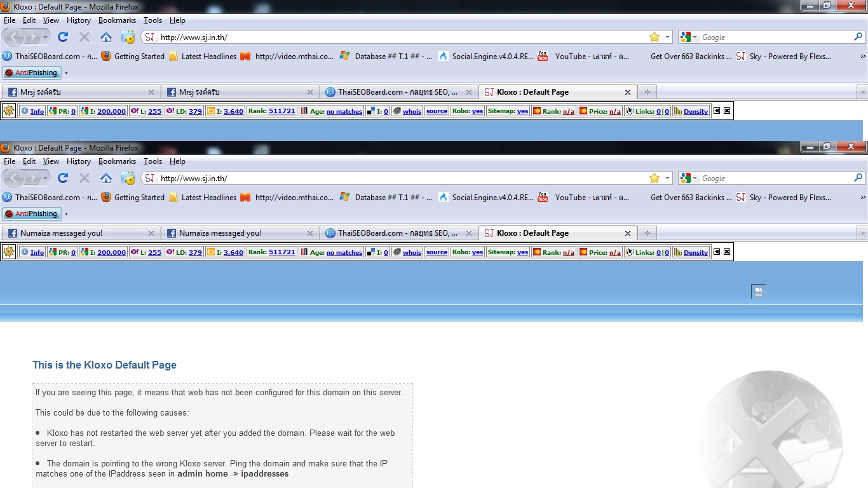Image resolution: width=868 pixels, height=488 pixels.
Task: Select the Kloxo : Default Page tab in the lower window
Action: (x=558, y=233)
